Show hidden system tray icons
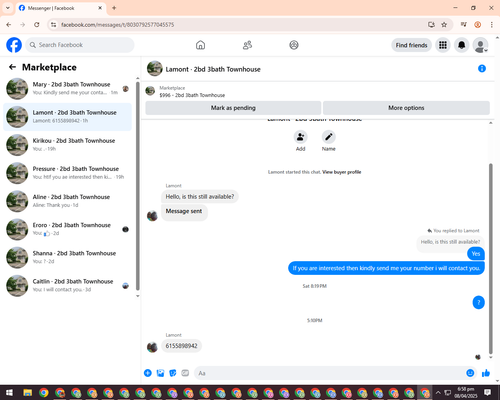The height and width of the screenshot is (400, 500). [438, 393]
